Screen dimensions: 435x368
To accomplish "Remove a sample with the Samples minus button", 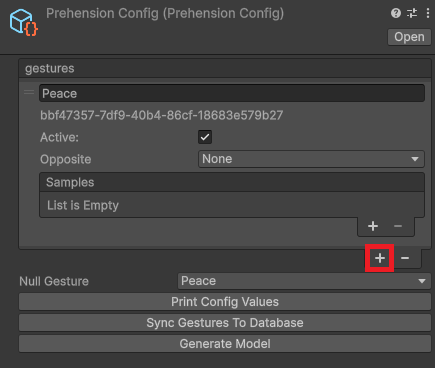I will click(398, 226).
